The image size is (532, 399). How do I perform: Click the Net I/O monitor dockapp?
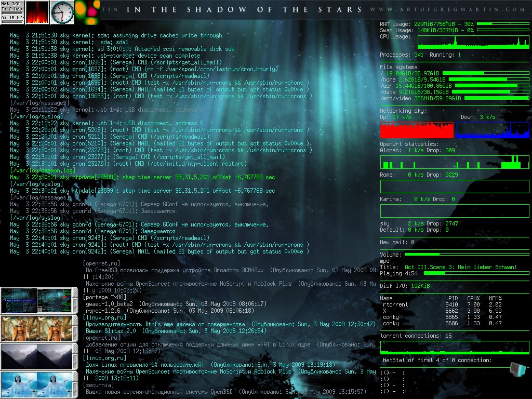click(12, 12)
